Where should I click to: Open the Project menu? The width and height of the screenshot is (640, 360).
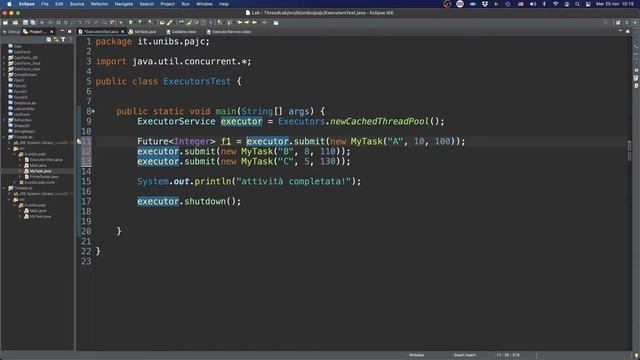[x=167, y=4]
